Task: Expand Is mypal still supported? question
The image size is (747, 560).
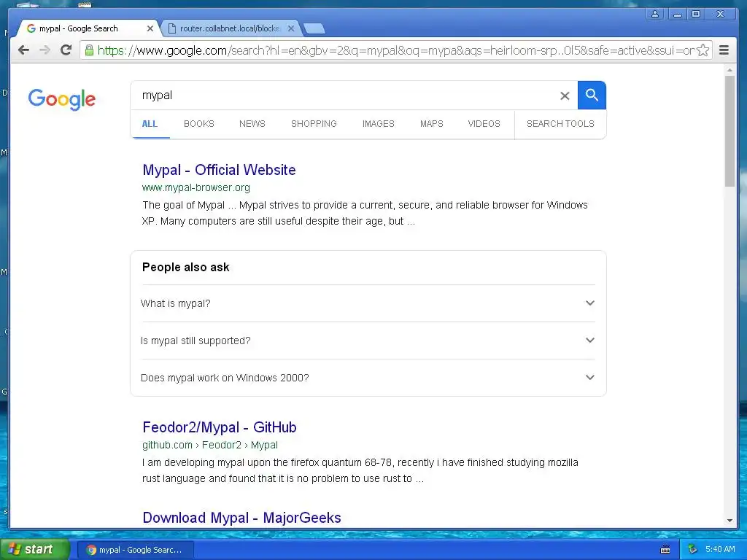Action: point(368,341)
